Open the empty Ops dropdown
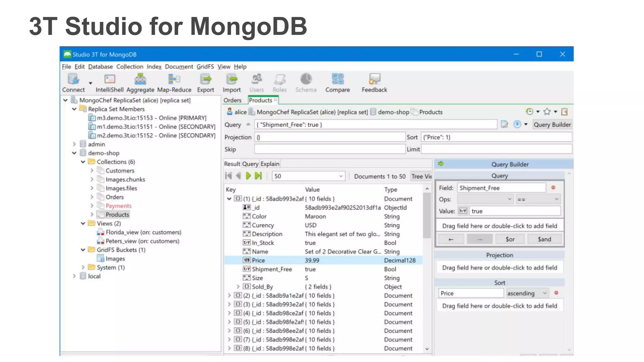Screen dimensions: 644x362 [x=485, y=199]
